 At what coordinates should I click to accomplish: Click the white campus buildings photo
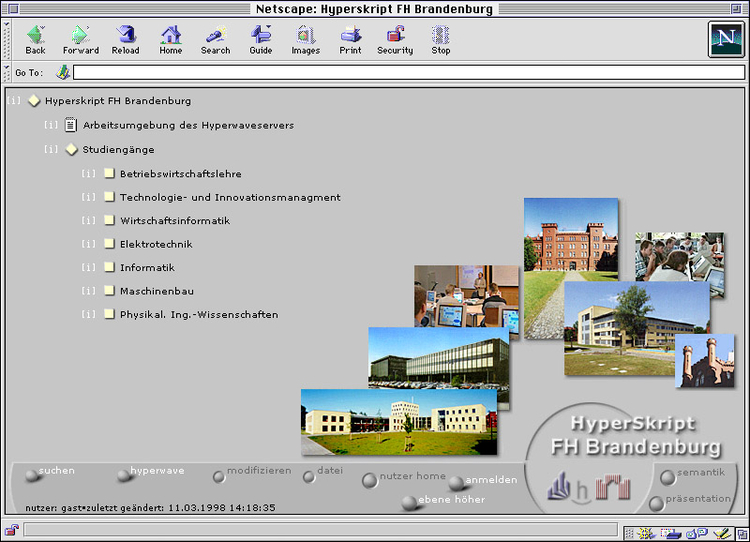coord(399,421)
